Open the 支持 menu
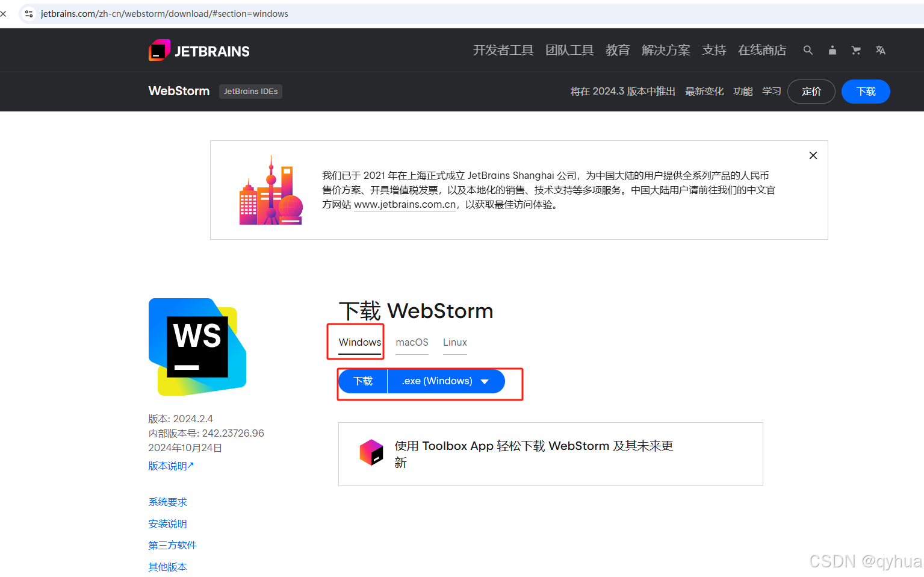 (x=714, y=51)
